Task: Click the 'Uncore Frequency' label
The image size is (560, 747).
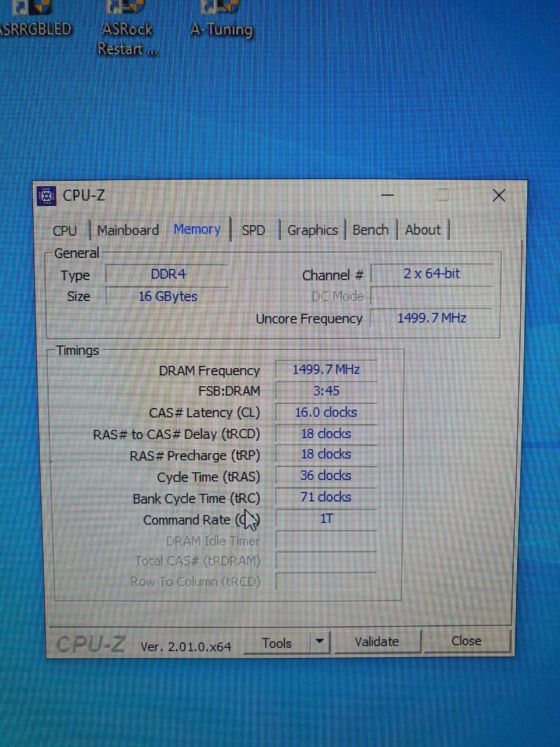Action: click(x=309, y=319)
